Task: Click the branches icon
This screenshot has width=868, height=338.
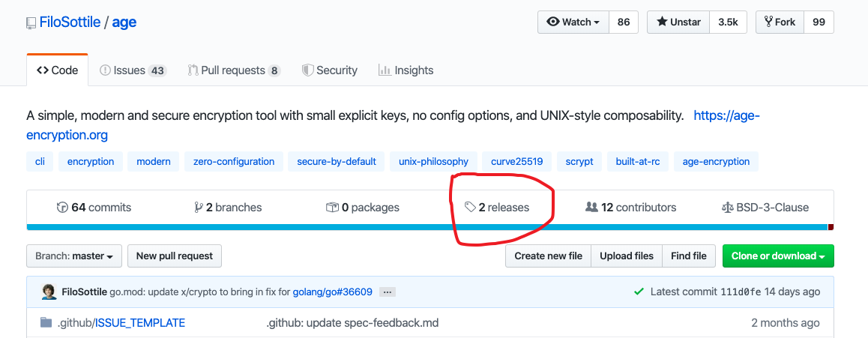Action: (199, 208)
